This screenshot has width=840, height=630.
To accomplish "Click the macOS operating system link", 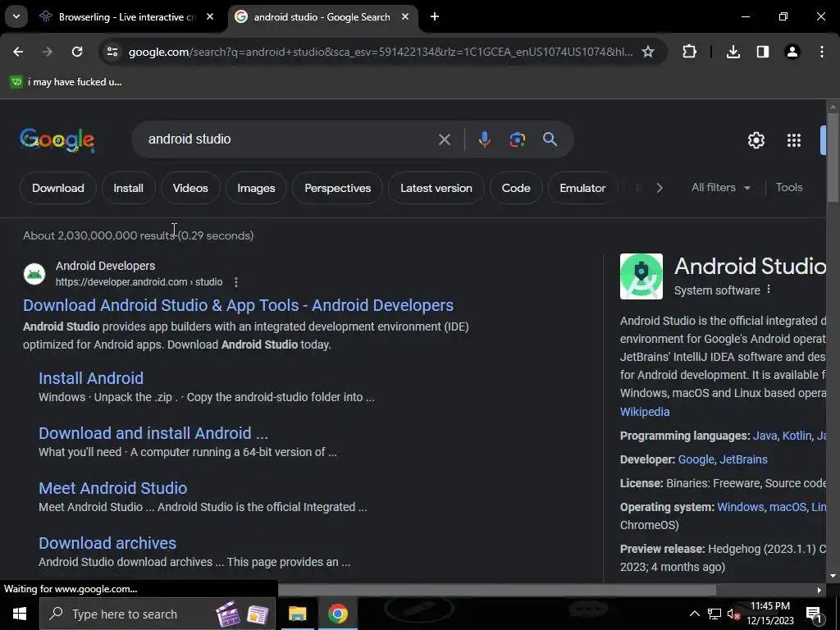I will (787, 507).
